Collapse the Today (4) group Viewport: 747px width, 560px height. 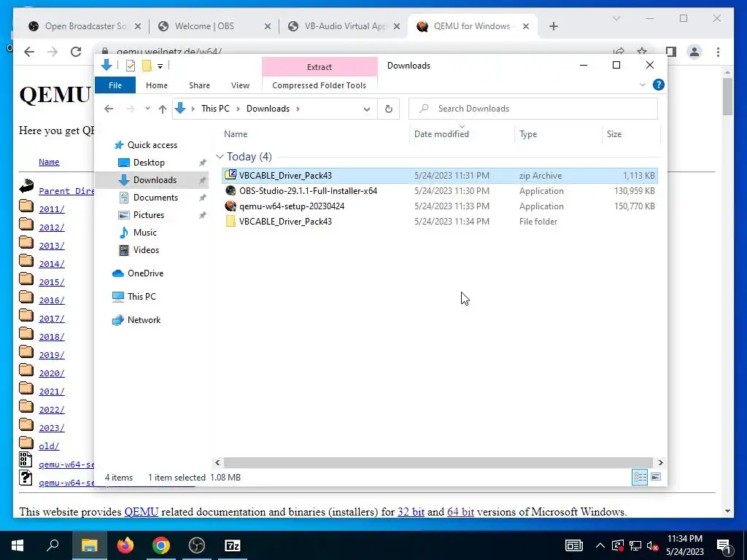[x=220, y=157]
